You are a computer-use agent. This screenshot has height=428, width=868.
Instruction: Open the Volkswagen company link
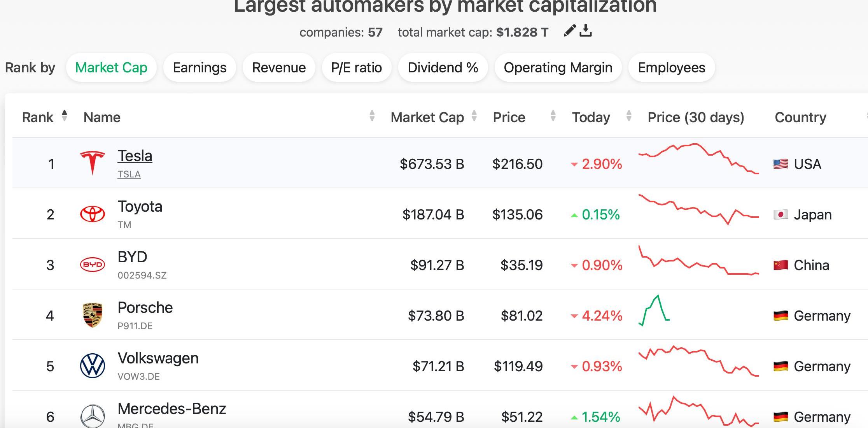point(158,358)
